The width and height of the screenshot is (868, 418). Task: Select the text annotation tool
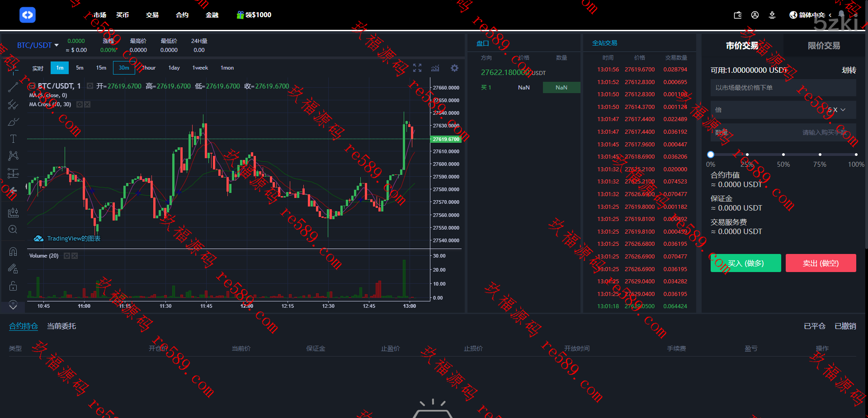[13, 139]
